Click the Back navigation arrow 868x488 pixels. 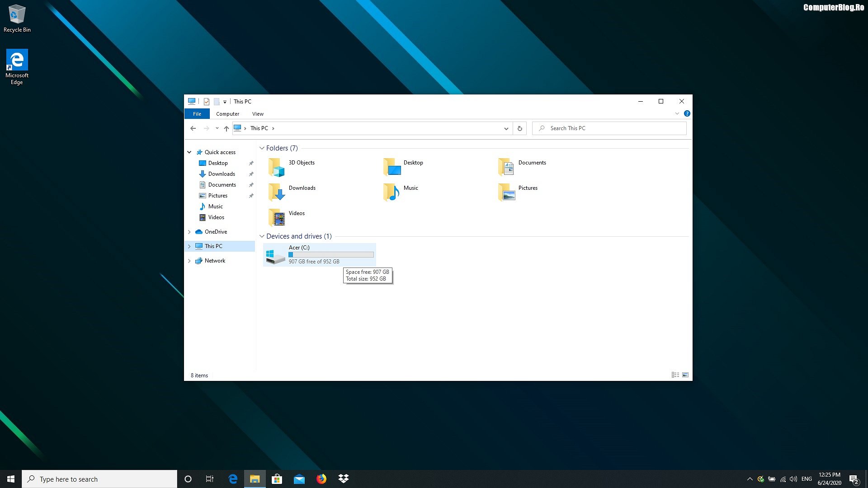[193, 128]
